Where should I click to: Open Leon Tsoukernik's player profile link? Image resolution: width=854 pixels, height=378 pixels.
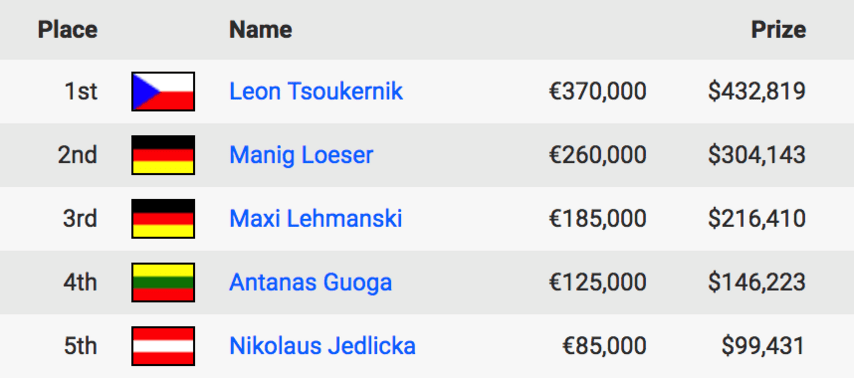[x=316, y=91]
